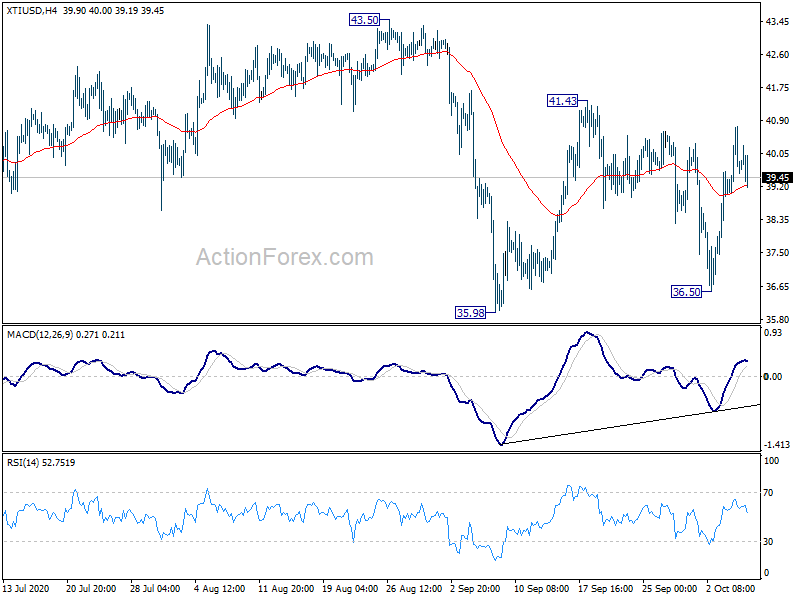Click the 10 Sep 08:00 date label

click(x=542, y=588)
